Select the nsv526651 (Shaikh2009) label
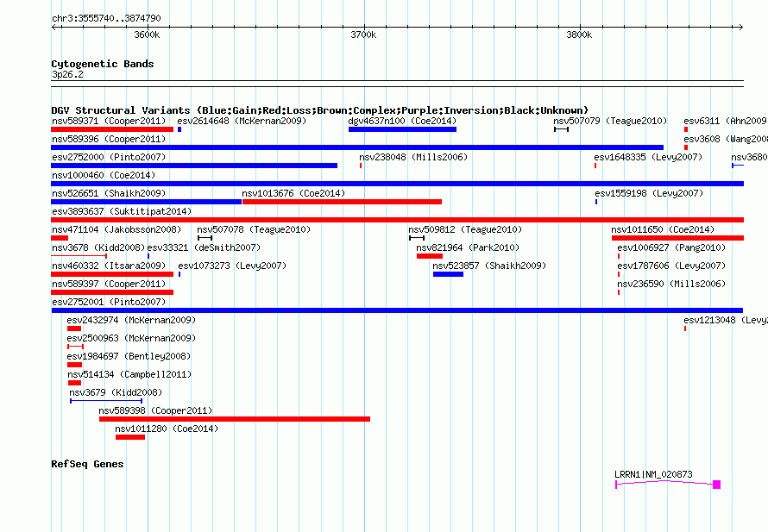 click(x=109, y=193)
